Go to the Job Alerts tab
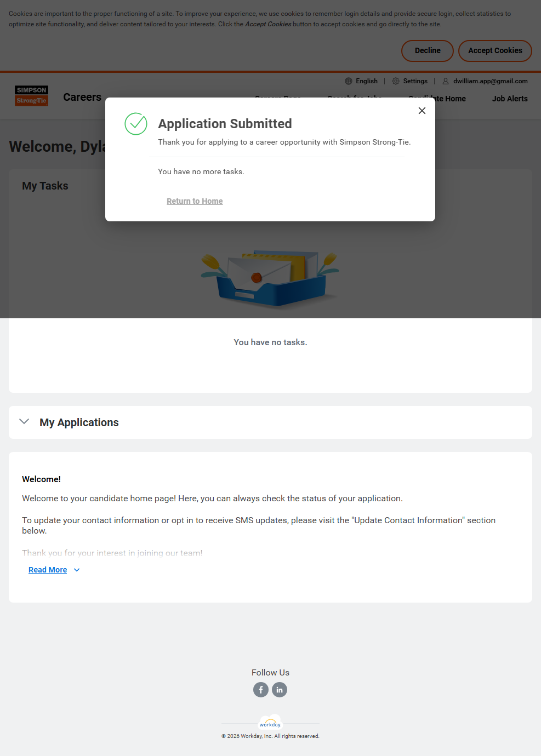 point(509,99)
